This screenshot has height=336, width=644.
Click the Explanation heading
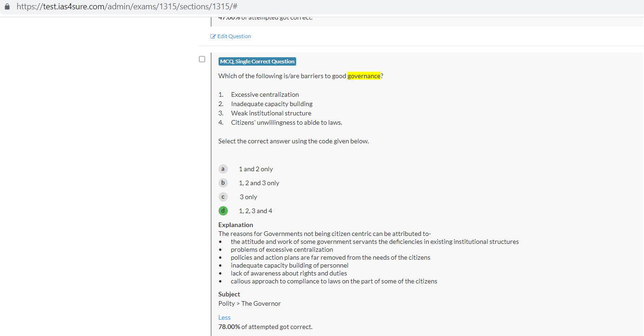tap(236, 225)
